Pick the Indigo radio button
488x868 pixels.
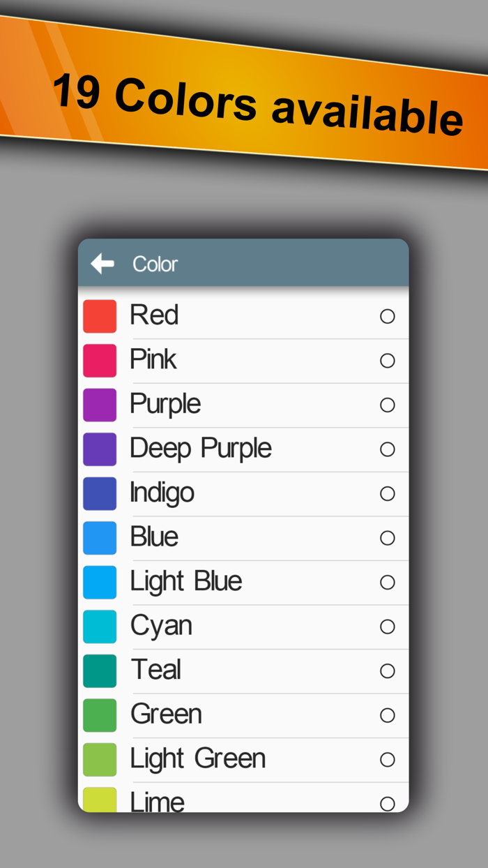click(388, 494)
